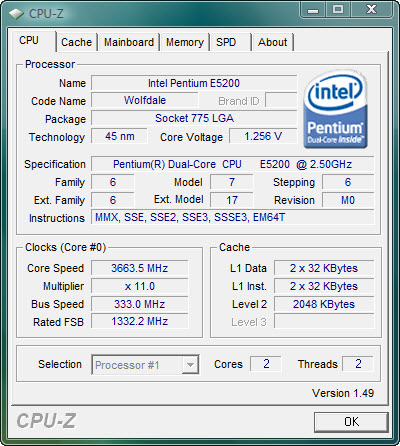The image size is (400, 446).
Task: Select the CPU tab
Action: click(32, 41)
